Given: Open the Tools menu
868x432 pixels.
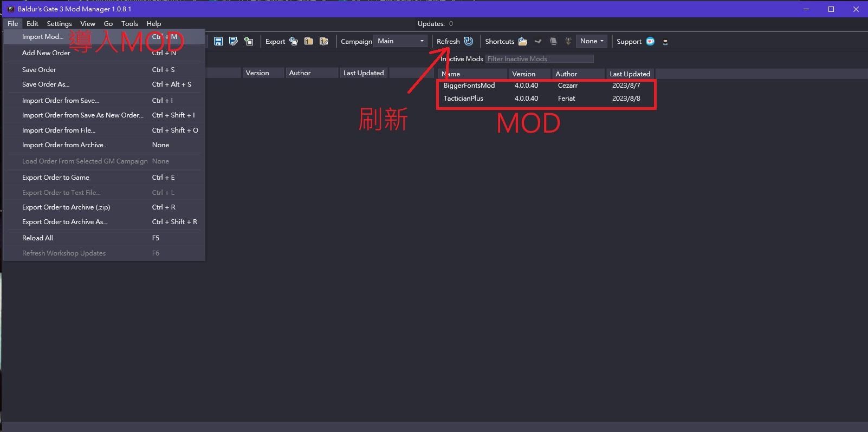Looking at the screenshot, I should point(129,23).
